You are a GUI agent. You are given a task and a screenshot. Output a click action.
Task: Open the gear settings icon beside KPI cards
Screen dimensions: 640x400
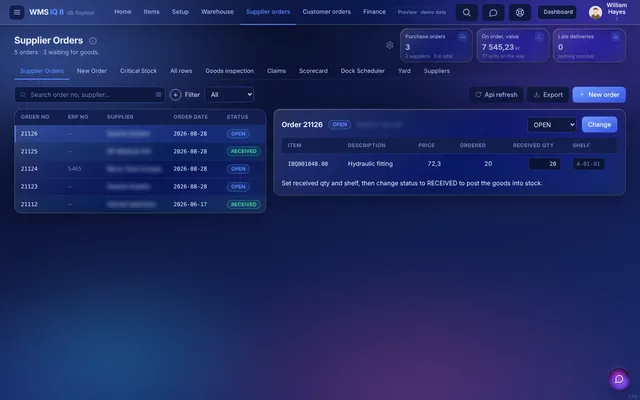coord(390,45)
